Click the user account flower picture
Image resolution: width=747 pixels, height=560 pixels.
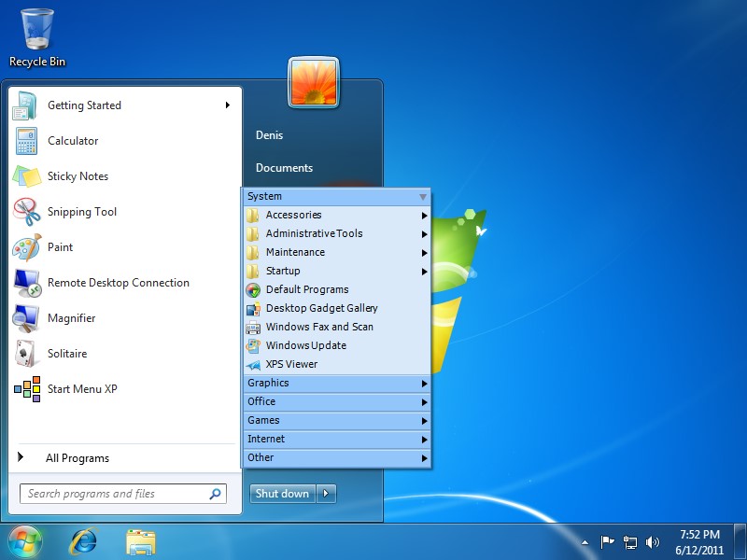[314, 82]
